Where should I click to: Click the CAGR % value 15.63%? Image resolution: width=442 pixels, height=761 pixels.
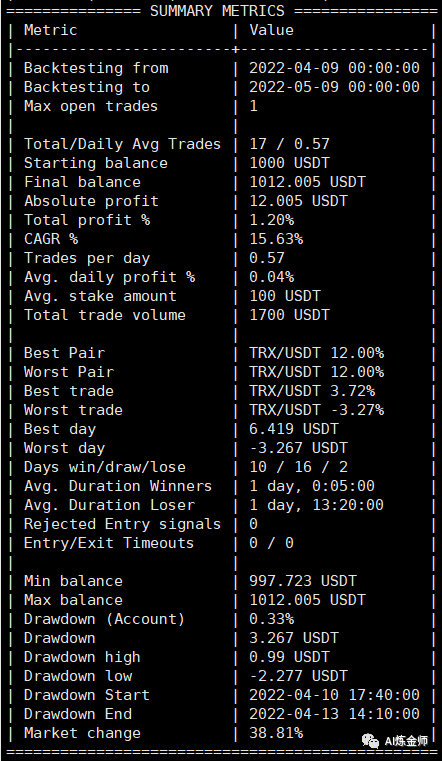[276, 239]
